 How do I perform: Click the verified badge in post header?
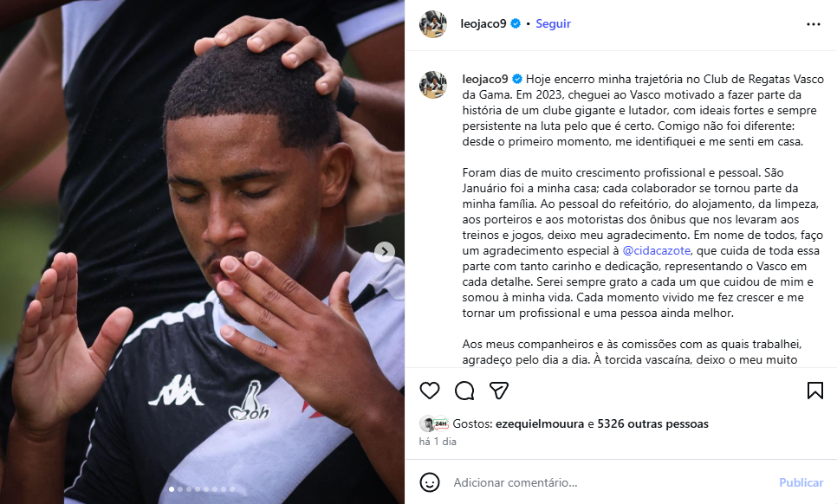pyautogui.click(x=516, y=23)
